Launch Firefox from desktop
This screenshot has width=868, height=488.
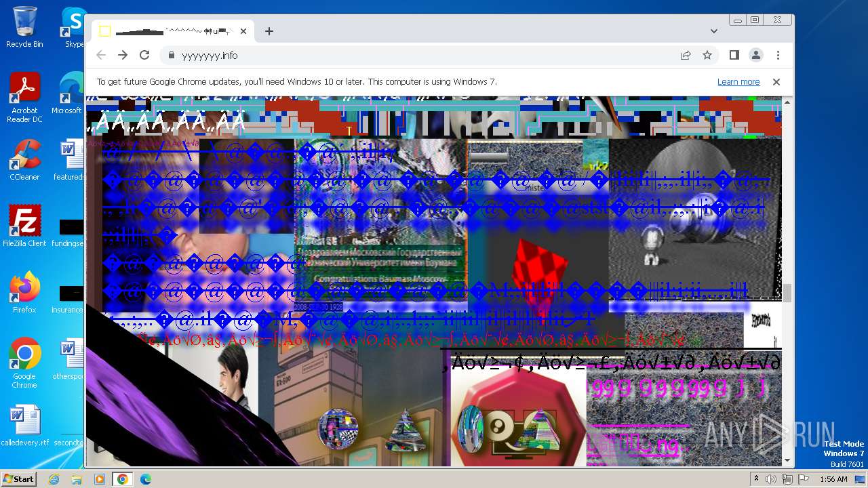[x=24, y=293]
